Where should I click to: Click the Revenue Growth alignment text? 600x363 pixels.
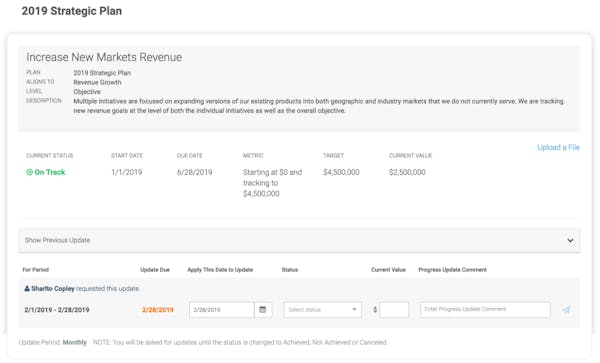point(97,82)
